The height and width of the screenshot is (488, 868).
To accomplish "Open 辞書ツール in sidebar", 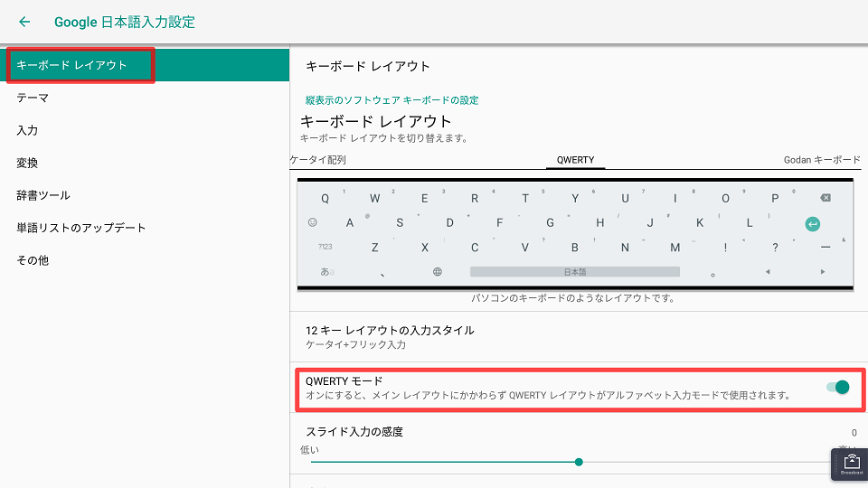I will coord(145,195).
